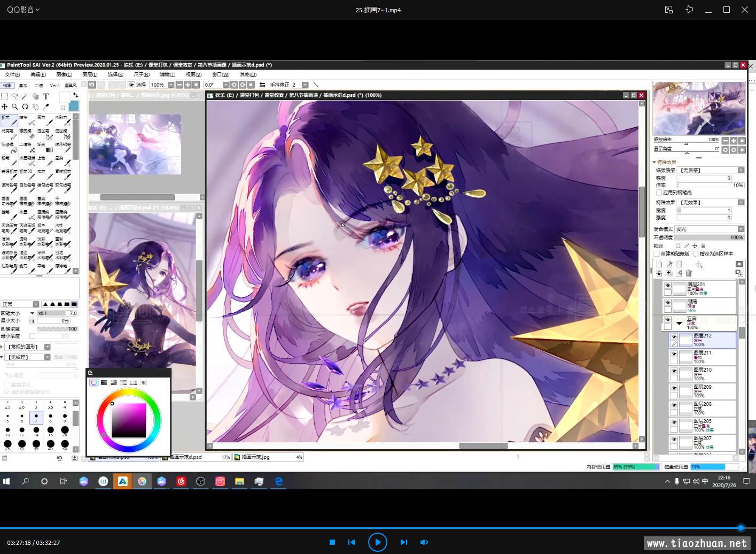Hide layer 图层212 with eye icon
This screenshot has height=554, width=756.
pos(674,337)
